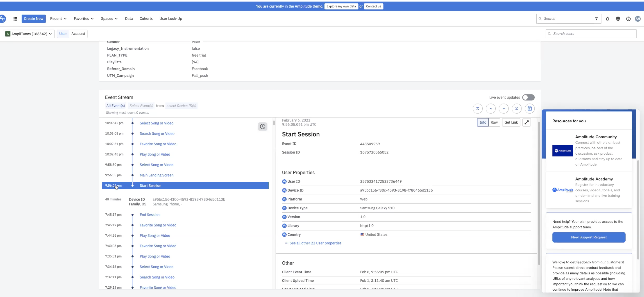Expand event details panel to fullscreen
Image resolution: width=644 pixels, height=297 pixels.
527,122
